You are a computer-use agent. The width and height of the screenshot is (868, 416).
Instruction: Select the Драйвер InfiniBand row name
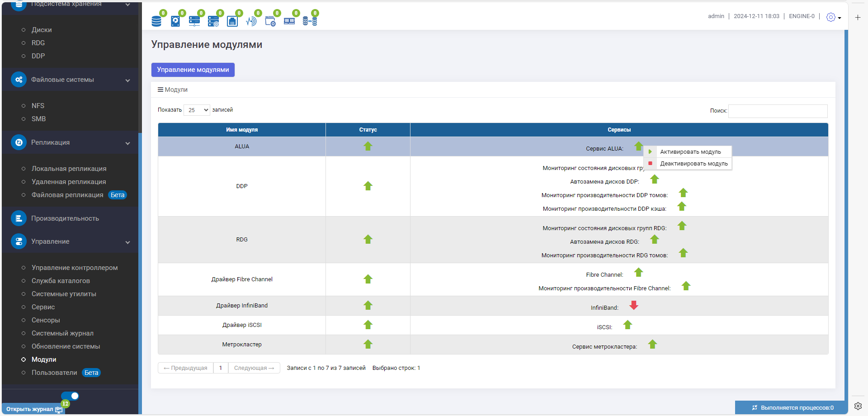click(242, 306)
